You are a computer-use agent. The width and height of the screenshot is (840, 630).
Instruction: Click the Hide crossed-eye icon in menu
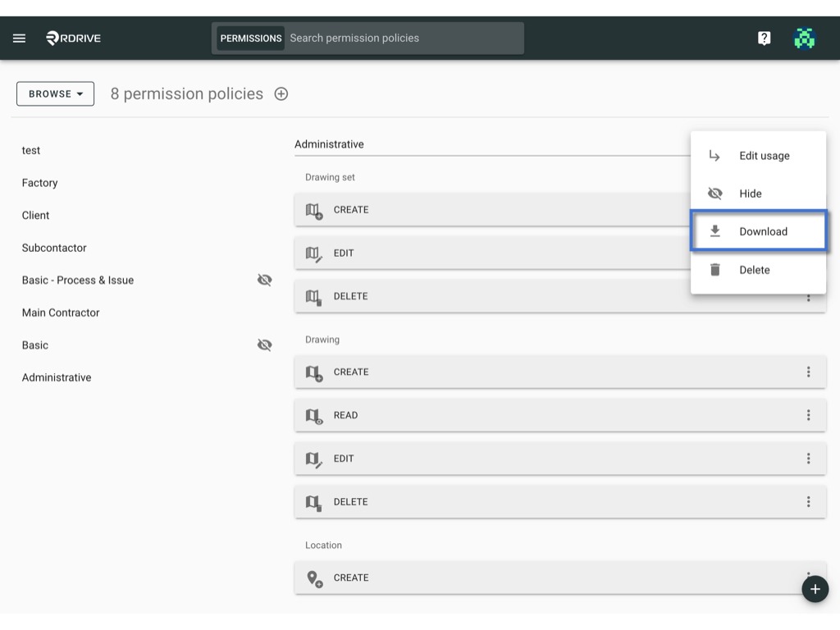[714, 194]
